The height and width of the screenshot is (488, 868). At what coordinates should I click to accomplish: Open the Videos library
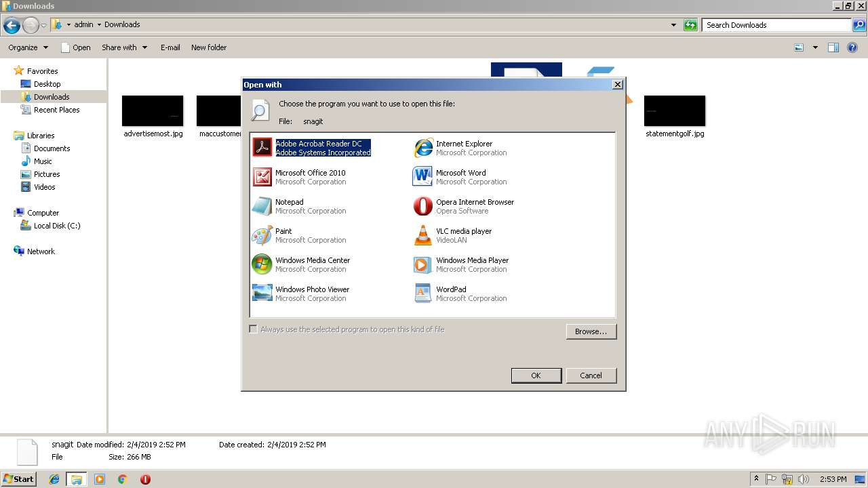click(44, 187)
